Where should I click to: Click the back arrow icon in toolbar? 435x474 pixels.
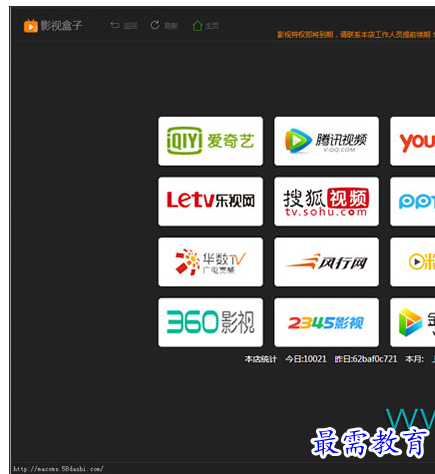point(115,25)
